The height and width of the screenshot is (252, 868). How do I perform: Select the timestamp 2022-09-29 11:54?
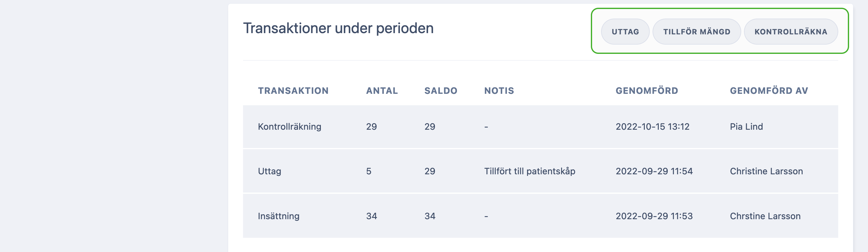click(x=654, y=171)
